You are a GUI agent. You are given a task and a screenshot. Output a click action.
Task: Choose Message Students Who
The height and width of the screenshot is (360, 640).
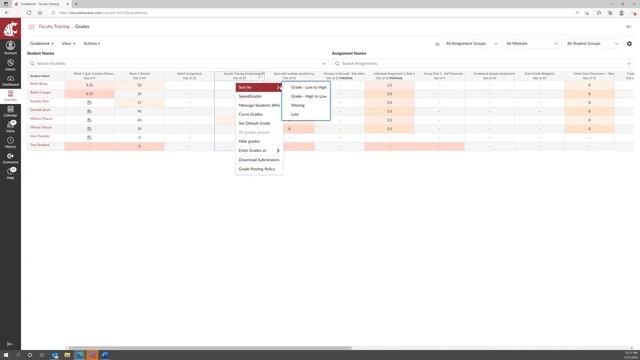pos(259,105)
